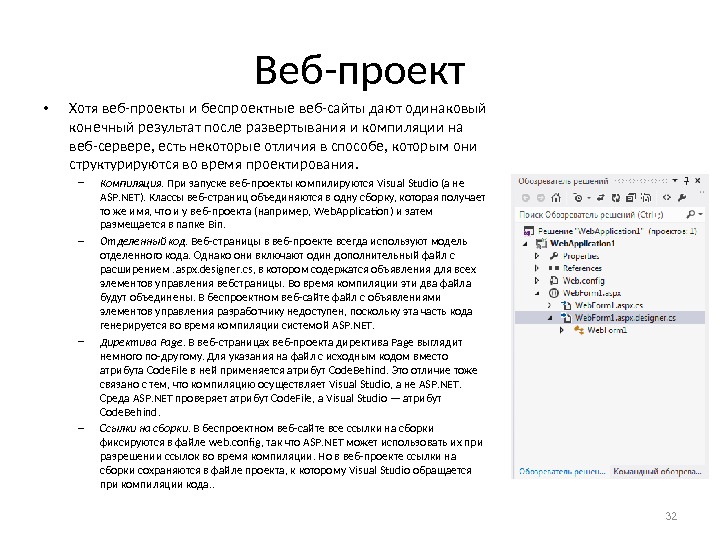
Task: Click the orange class icon beside WebForm1
Action: [579, 330]
